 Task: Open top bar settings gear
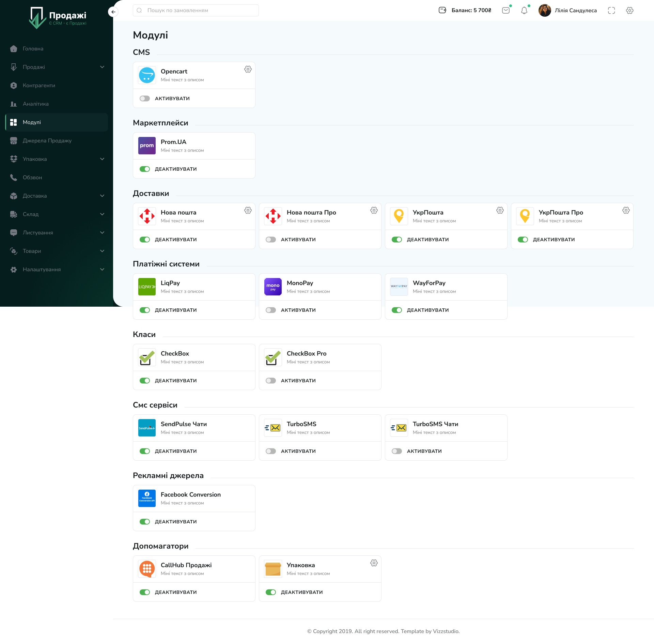(x=630, y=10)
